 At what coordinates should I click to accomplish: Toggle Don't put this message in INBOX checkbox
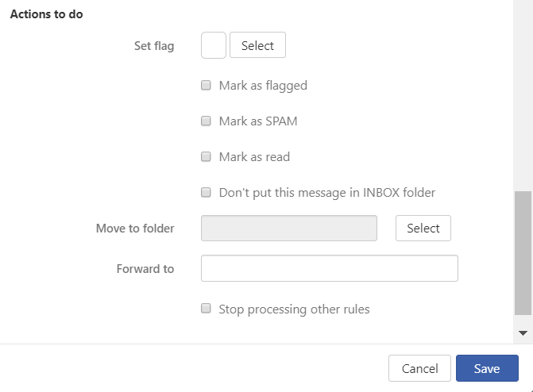(x=206, y=192)
